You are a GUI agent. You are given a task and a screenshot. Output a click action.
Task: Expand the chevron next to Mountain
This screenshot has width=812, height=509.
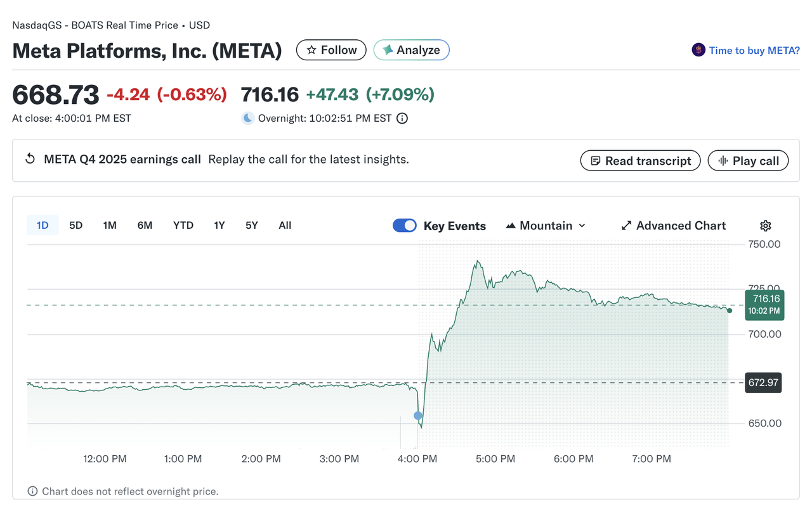[x=582, y=226]
